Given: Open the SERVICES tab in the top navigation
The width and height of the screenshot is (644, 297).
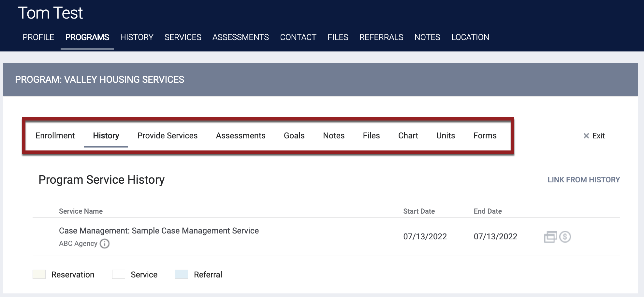Looking at the screenshot, I should pyautogui.click(x=183, y=37).
